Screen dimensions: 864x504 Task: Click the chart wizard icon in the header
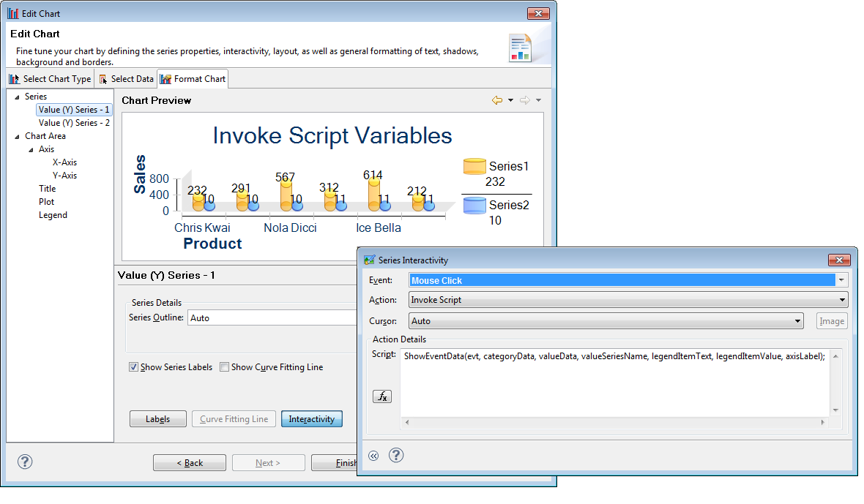click(520, 48)
